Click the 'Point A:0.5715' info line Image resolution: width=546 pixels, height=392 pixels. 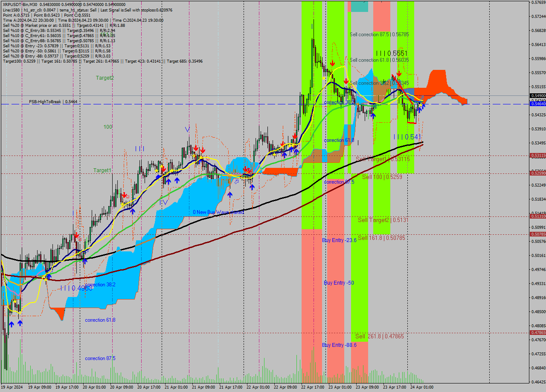tap(47, 15)
